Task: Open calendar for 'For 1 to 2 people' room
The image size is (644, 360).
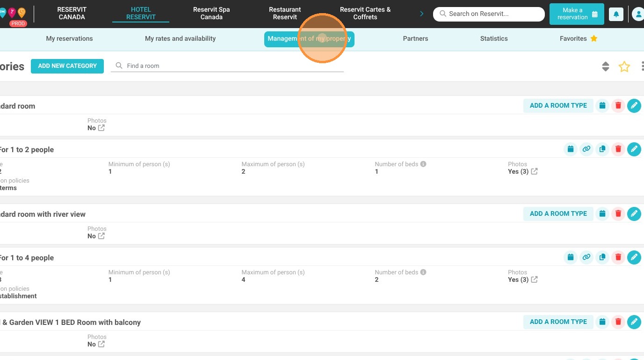Action: tap(571, 149)
